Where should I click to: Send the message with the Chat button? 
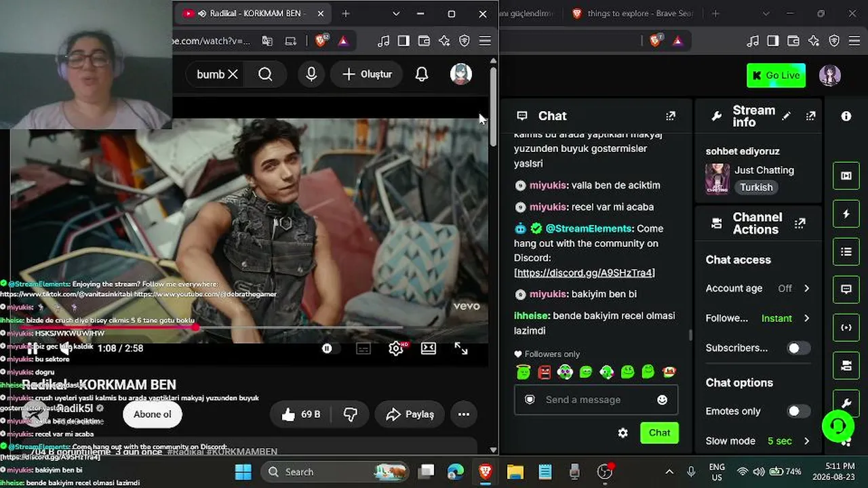pyautogui.click(x=659, y=433)
